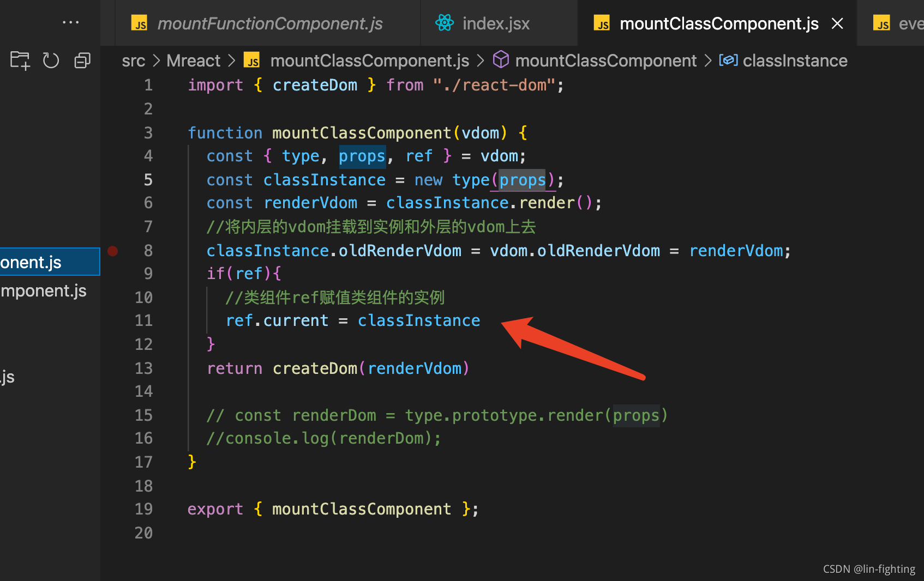
Task: Click the variable icon before classInstance breadcrumb
Action: 729,60
